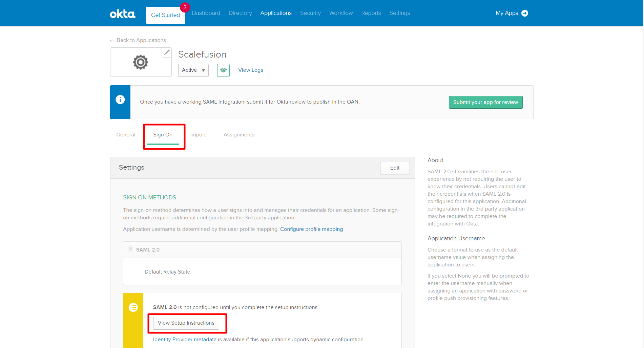Click the Back to Applications arrow link

click(138, 40)
